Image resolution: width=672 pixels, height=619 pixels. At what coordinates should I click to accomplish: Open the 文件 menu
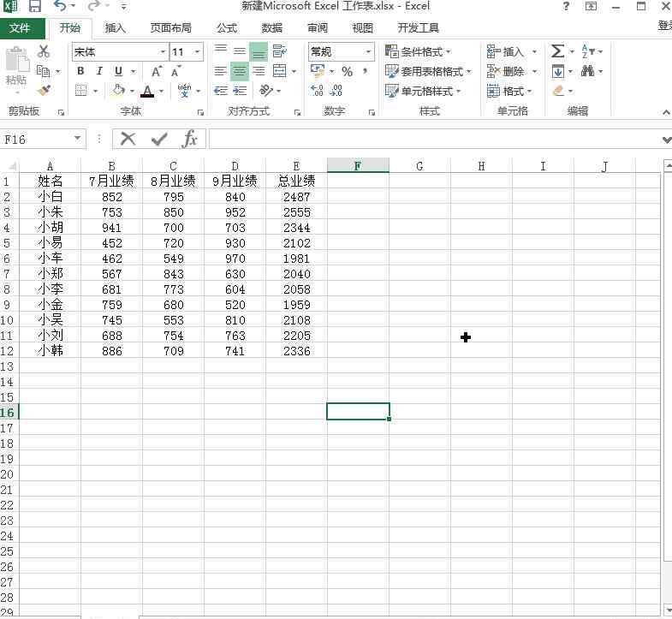point(20,28)
